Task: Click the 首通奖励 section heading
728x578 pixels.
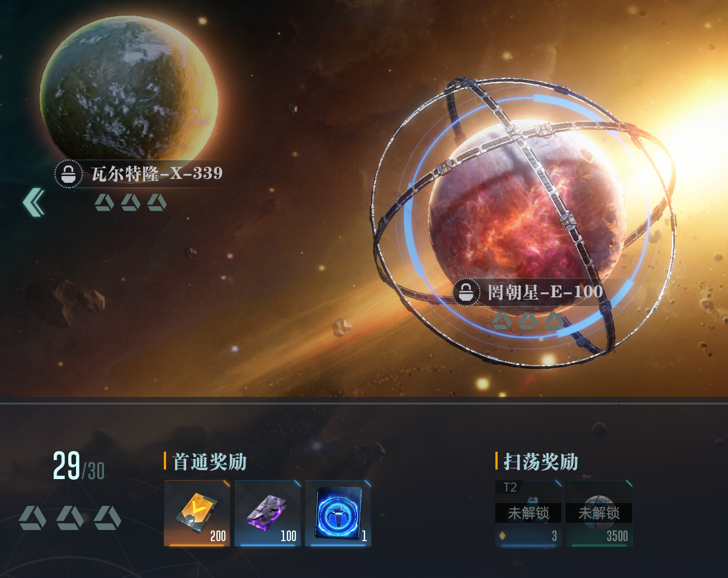Action: tap(210, 462)
